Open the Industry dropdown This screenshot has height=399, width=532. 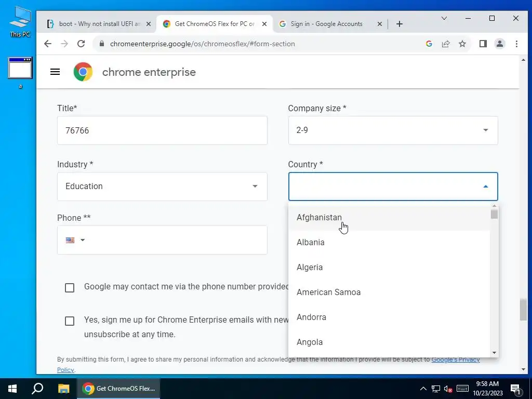point(162,187)
